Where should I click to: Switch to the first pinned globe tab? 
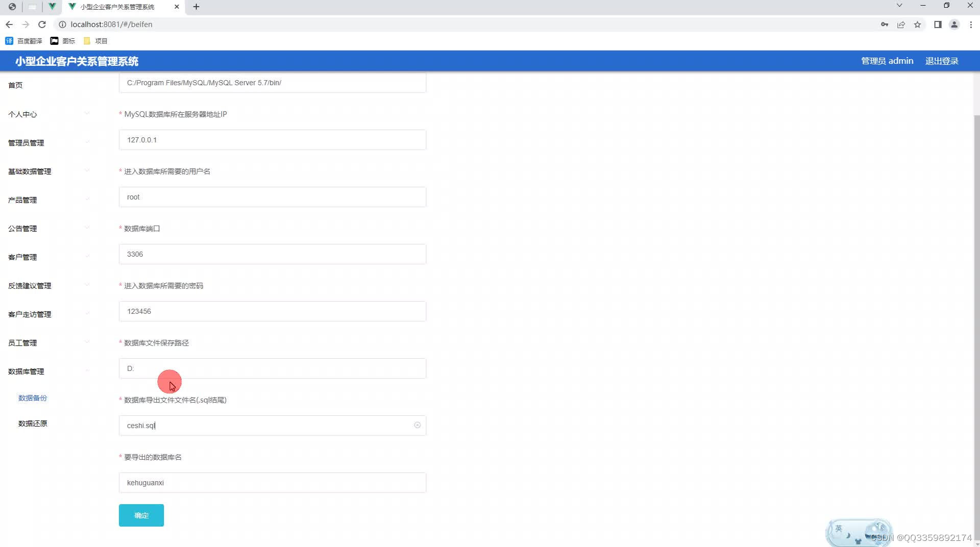pos(12,7)
